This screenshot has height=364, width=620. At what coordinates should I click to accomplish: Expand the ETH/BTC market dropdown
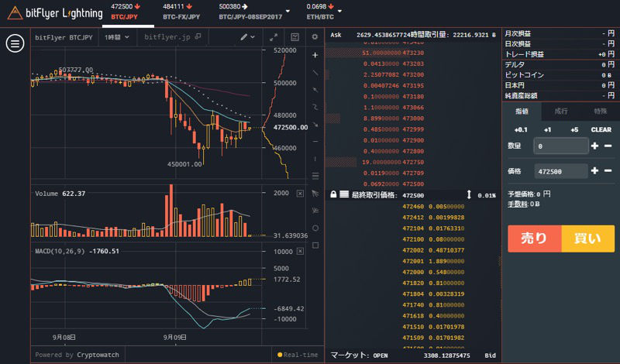click(339, 11)
